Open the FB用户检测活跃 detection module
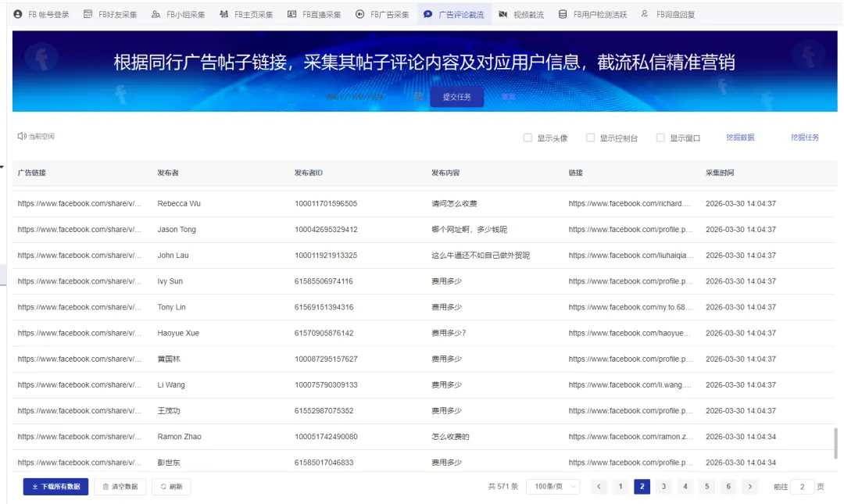The image size is (844, 504). (598, 13)
